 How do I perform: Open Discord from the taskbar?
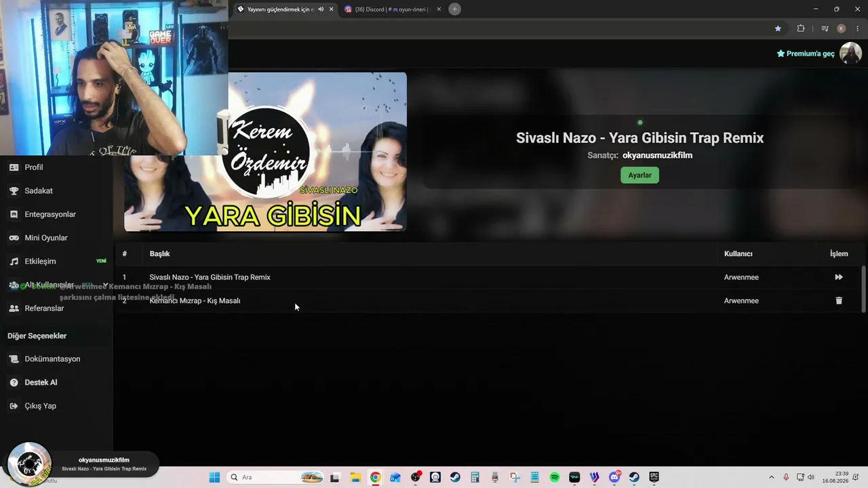click(614, 477)
